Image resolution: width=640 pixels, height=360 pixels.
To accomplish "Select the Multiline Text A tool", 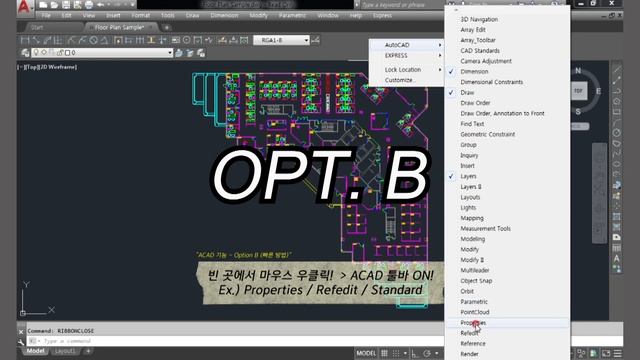I will pyautogui.click(x=616, y=258).
